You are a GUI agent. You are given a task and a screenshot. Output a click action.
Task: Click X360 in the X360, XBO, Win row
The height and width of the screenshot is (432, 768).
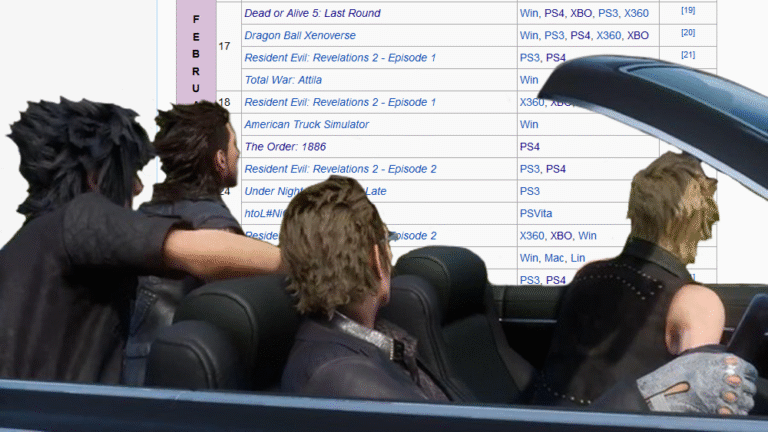point(532,236)
